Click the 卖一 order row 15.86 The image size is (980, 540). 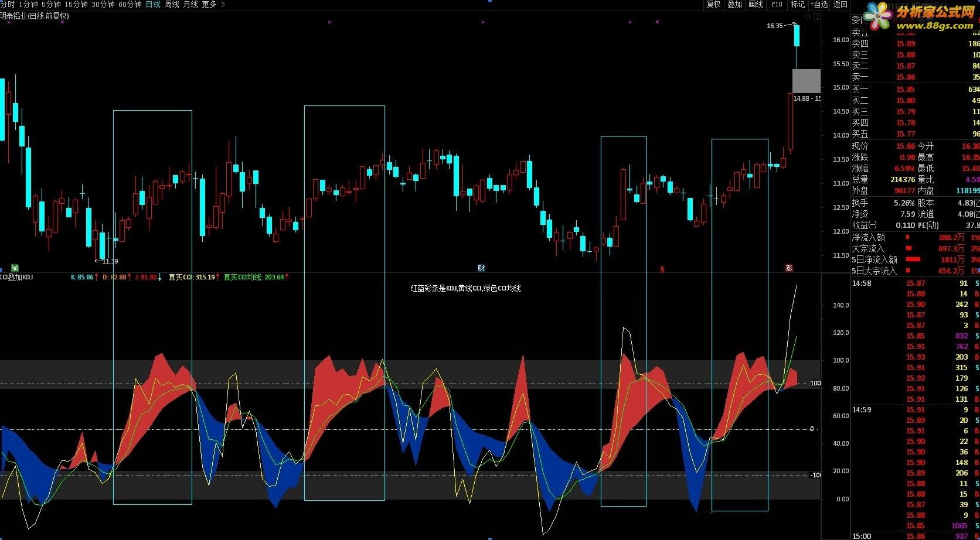click(915, 77)
